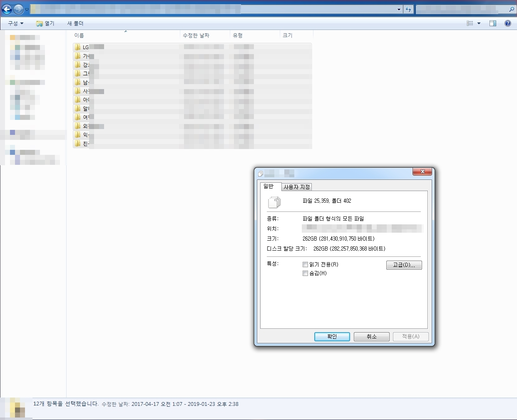
Task: Click the 적용(A) button
Action: (x=410, y=336)
